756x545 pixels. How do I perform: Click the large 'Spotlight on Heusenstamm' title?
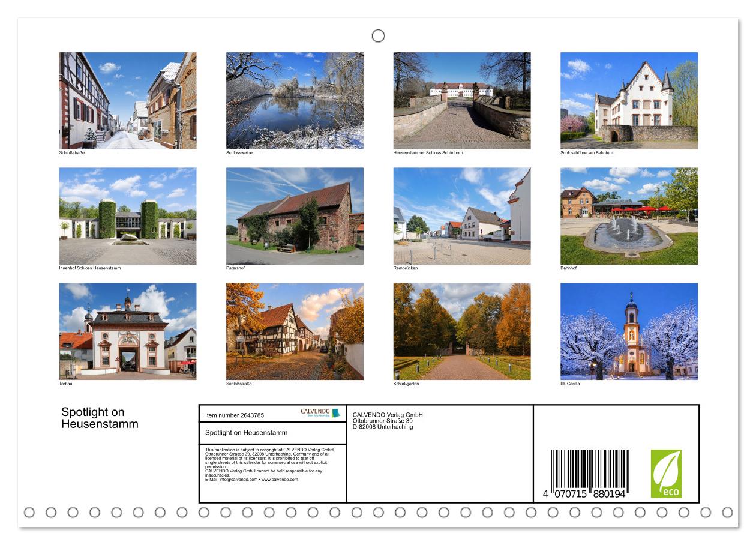pos(100,418)
